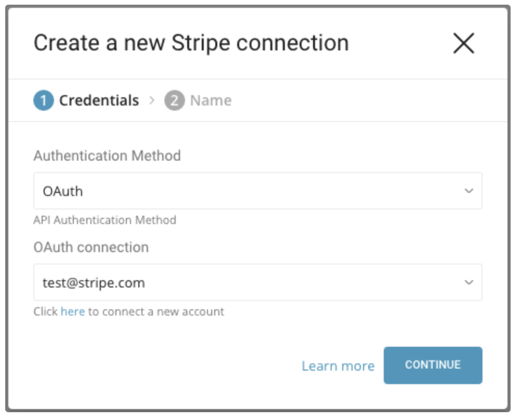Screen dimensions: 521x420
Task: Go to the Credentials step
Action: point(99,100)
